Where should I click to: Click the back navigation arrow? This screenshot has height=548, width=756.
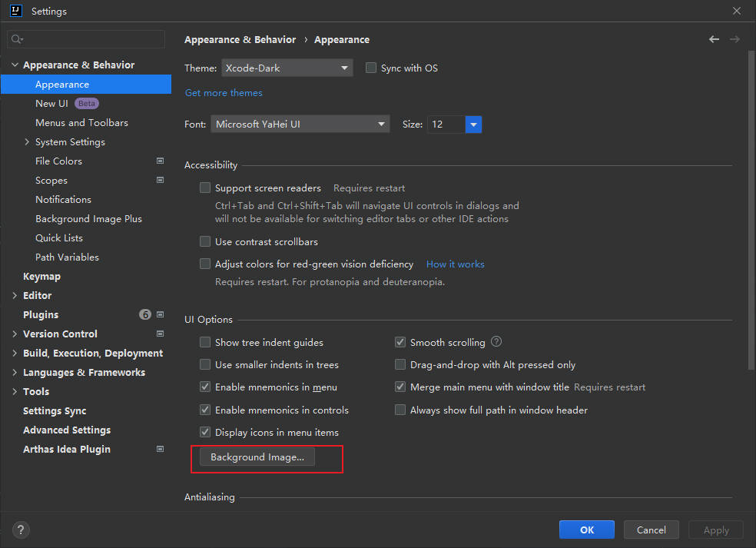pyautogui.click(x=714, y=39)
